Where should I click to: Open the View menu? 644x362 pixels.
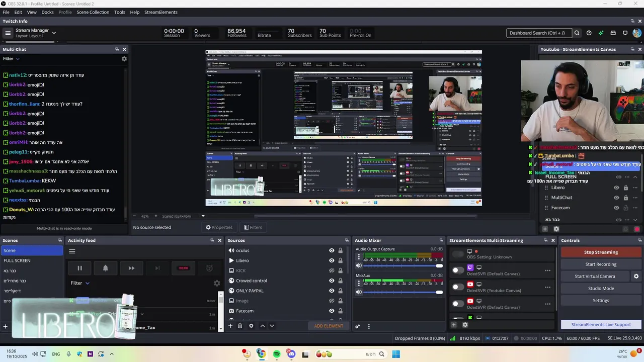pos(32,12)
